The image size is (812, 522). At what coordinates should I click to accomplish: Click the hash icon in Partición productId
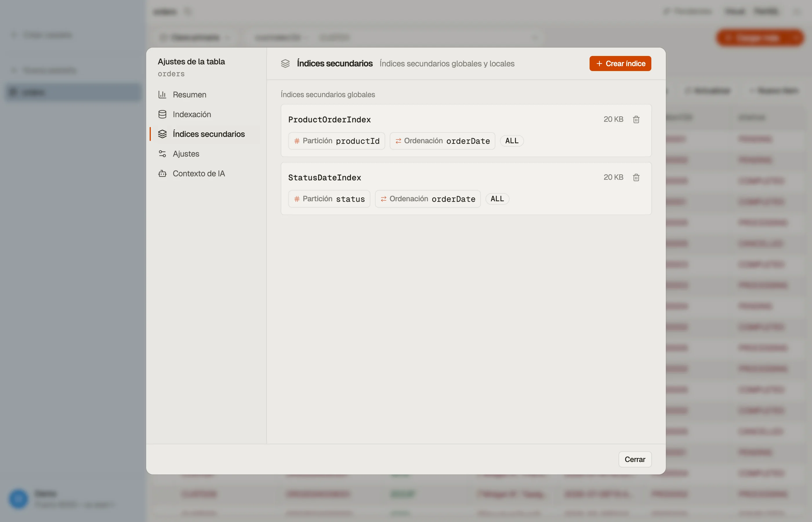point(297,141)
